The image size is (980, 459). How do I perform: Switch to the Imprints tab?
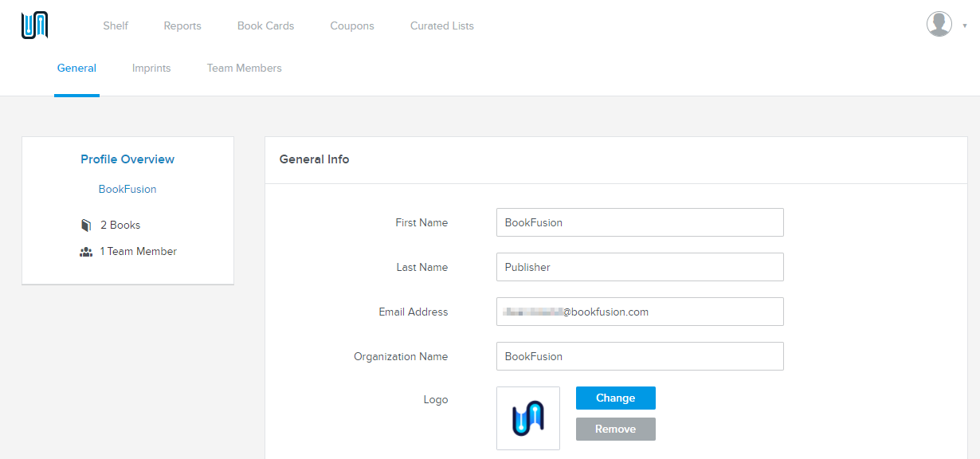coord(151,68)
